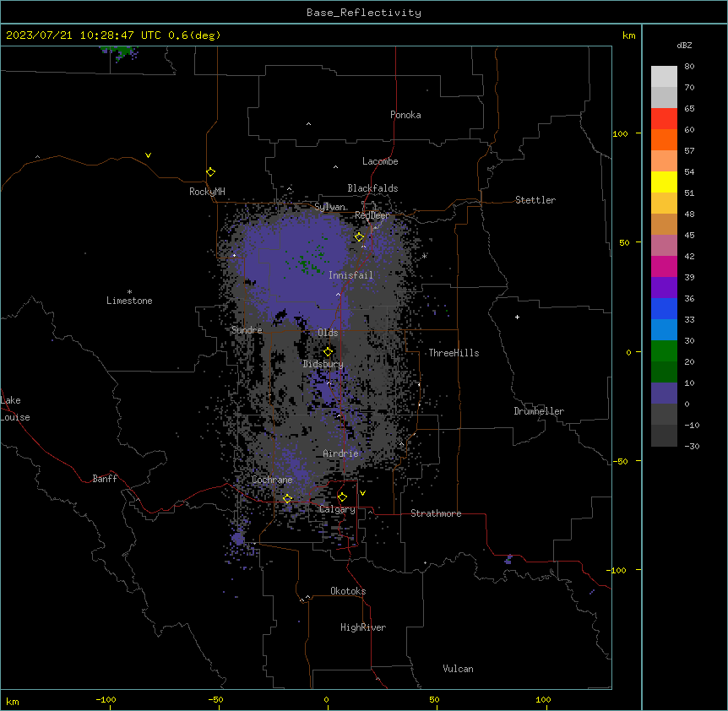The image size is (728, 711).
Task: Select the bright blue 33-36 dBZ swatch
Action: (x=664, y=308)
